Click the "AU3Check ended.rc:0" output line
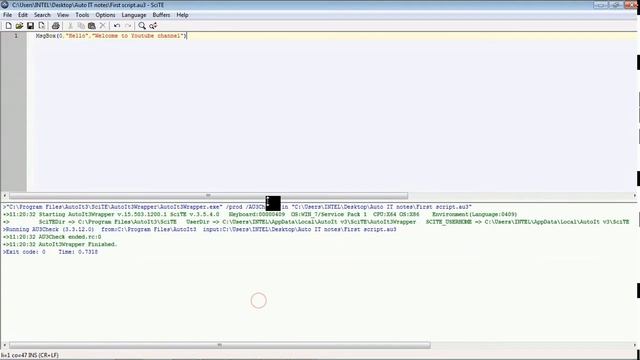This screenshot has width=640, height=360. 52,237
